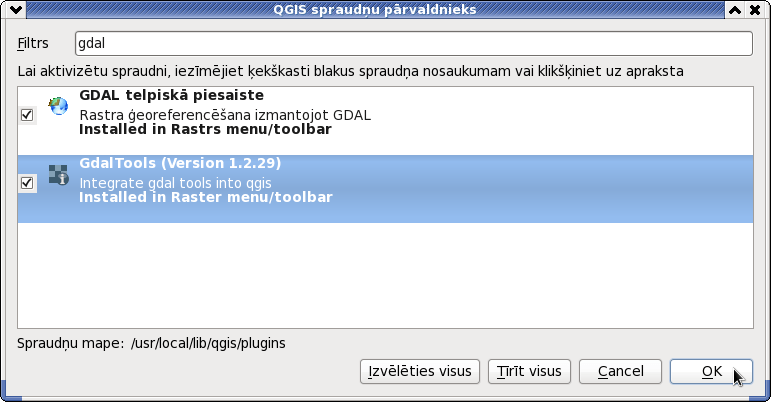Select the GDAL telpiskā piesaiste title
The image size is (771, 402).
(x=172, y=95)
